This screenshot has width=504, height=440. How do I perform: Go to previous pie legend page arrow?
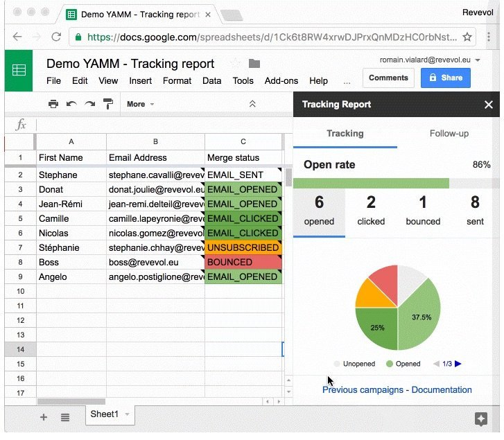[436, 364]
